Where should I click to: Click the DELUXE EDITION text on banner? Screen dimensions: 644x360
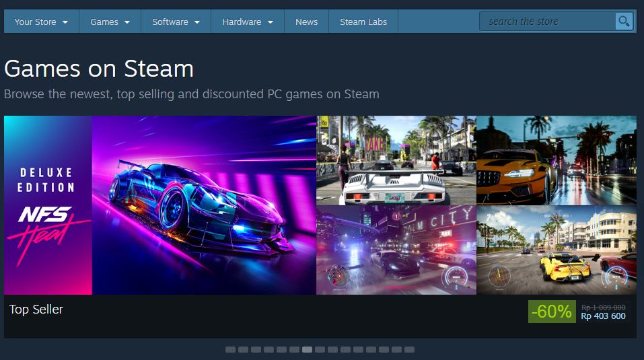(46, 180)
